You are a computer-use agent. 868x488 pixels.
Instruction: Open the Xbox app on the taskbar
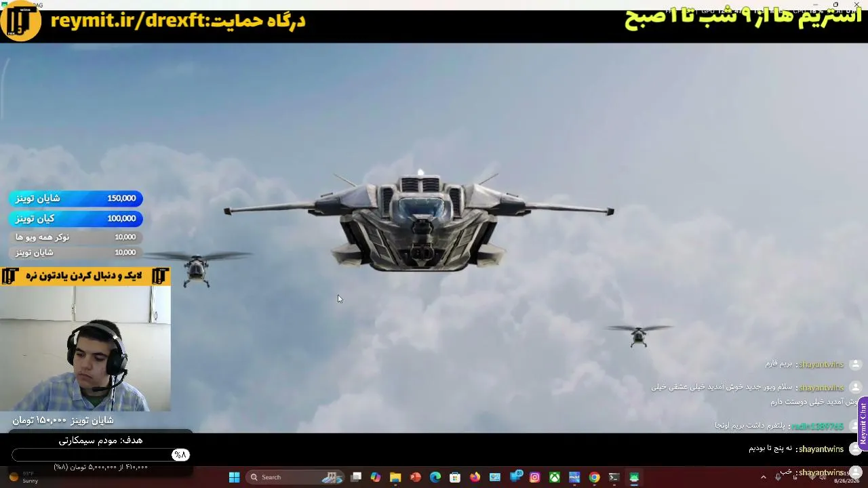point(555,477)
